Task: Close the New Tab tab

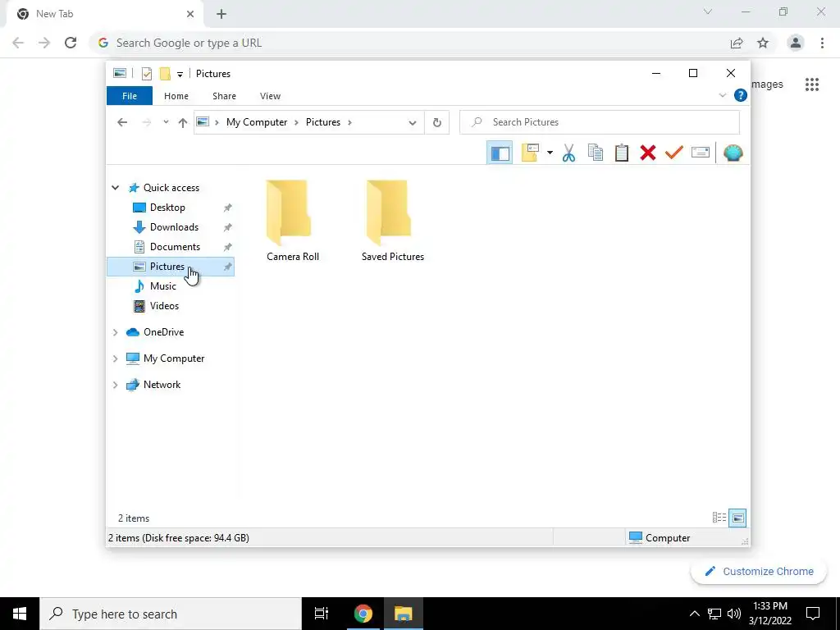Action: coord(190,14)
